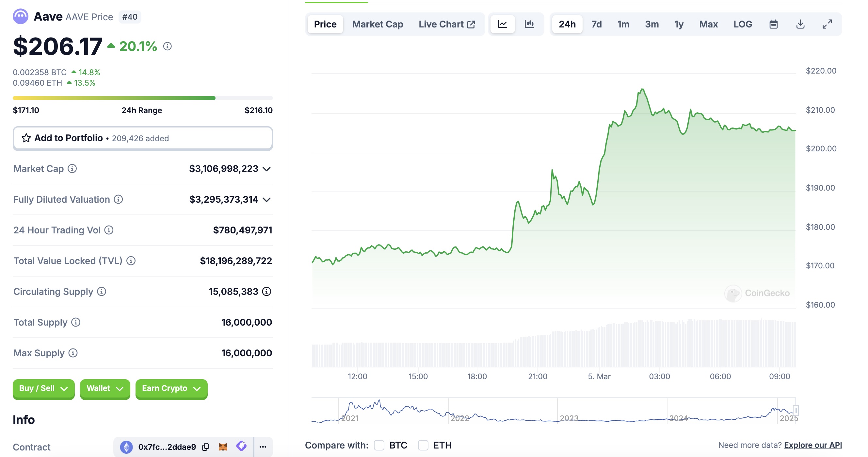Select the 7d time range
This screenshot has height=457, width=868.
(x=596, y=24)
